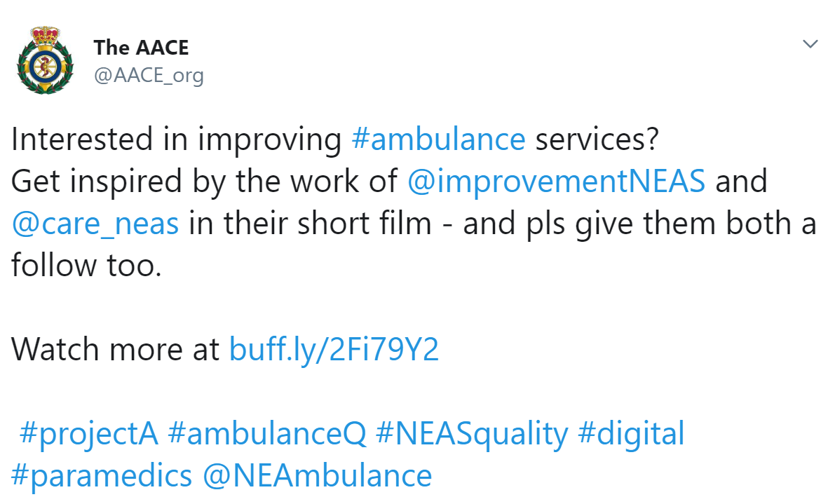828x504 pixels.
Task: Click the "follow too." tweet text
Action: click(86, 265)
